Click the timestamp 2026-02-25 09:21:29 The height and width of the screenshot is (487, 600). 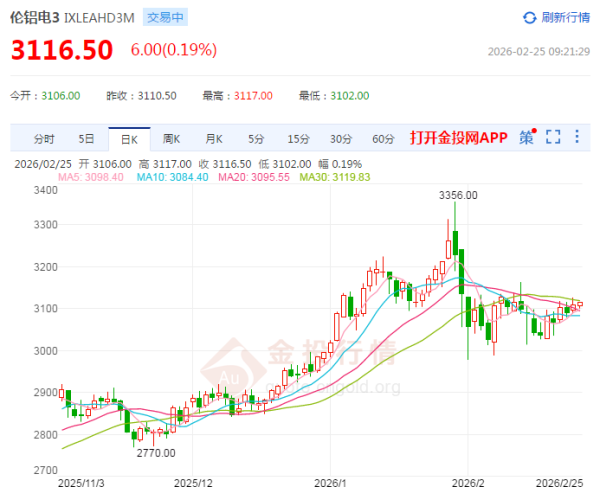click(539, 52)
